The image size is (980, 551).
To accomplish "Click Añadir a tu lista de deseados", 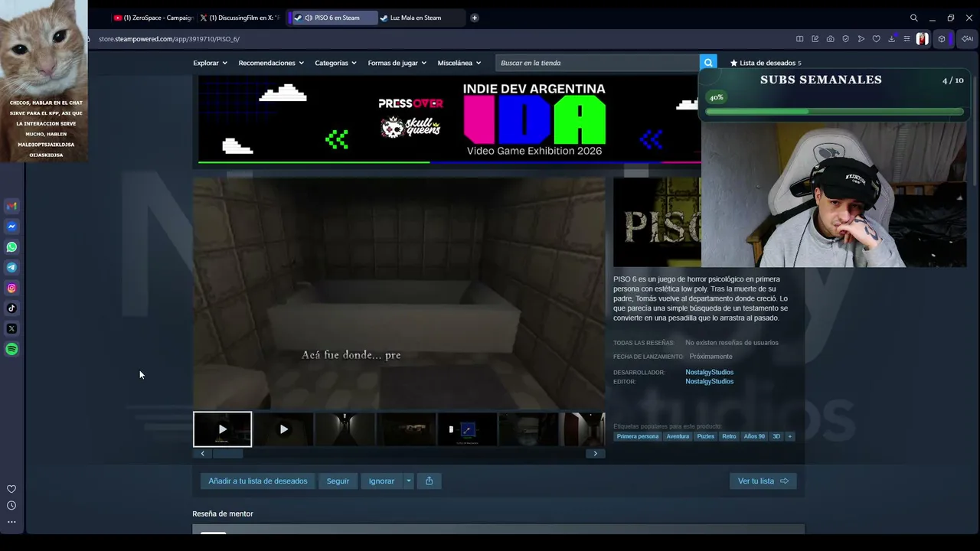I will coord(258,481).
